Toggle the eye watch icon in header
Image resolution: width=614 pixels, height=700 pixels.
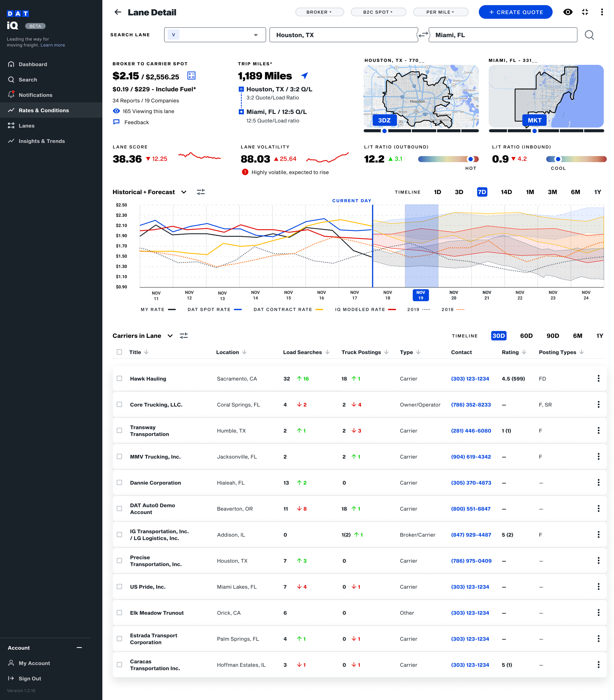coord(567,12)
